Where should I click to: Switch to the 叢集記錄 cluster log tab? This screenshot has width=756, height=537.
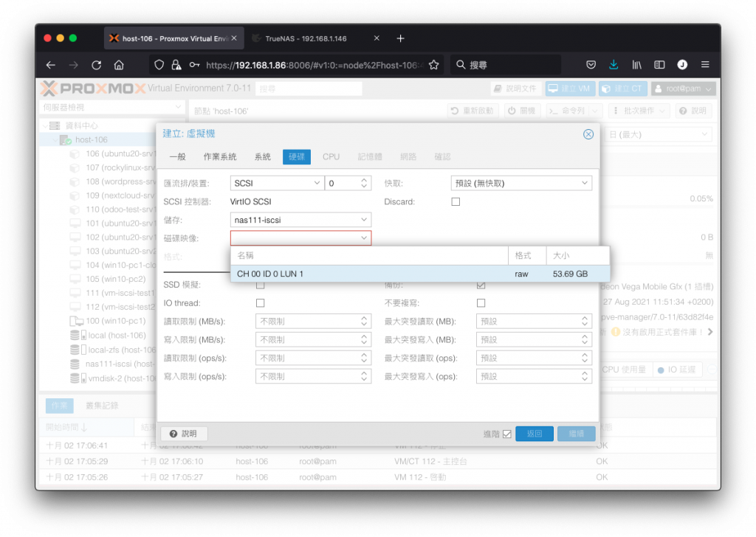102,406
